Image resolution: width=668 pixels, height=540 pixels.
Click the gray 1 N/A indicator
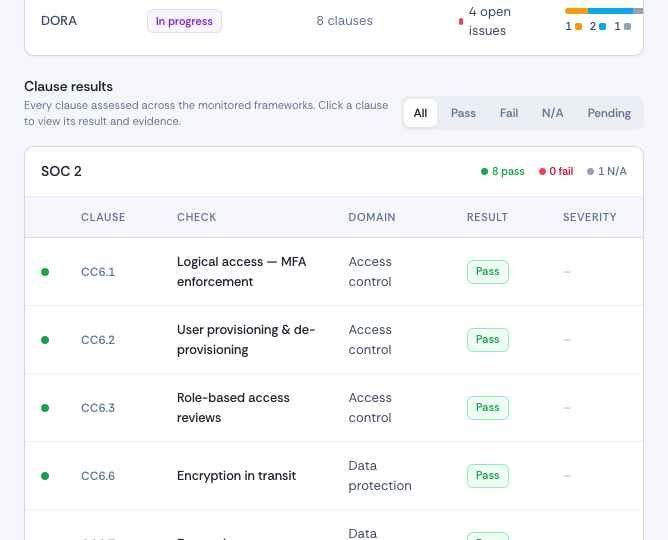tap(607, 171)
